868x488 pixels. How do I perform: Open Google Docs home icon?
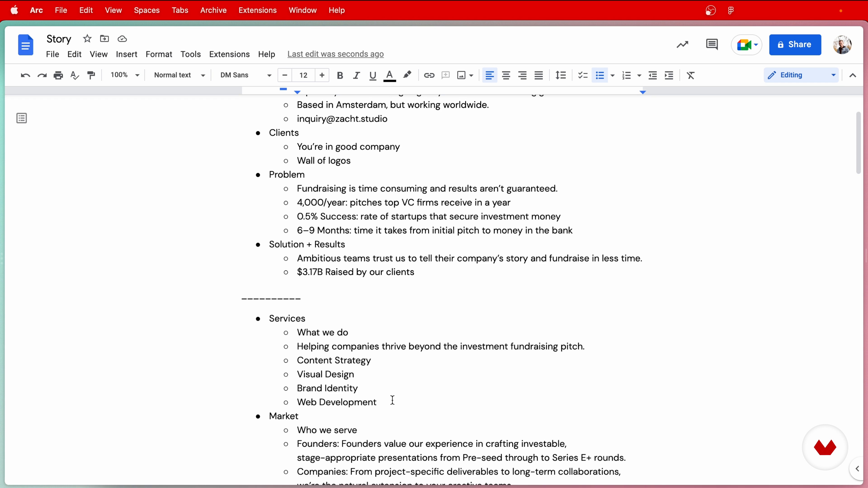click(26, 45)
